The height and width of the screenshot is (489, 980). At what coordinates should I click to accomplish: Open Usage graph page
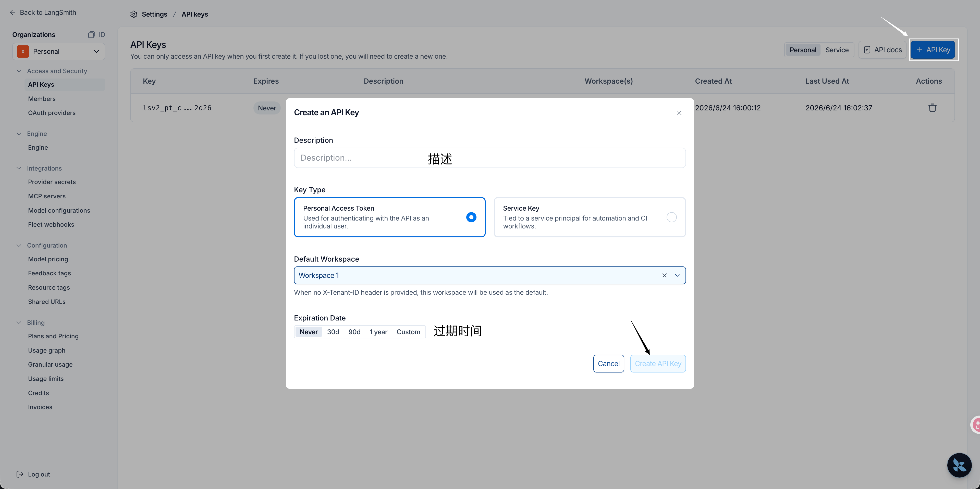pos(46,350)
